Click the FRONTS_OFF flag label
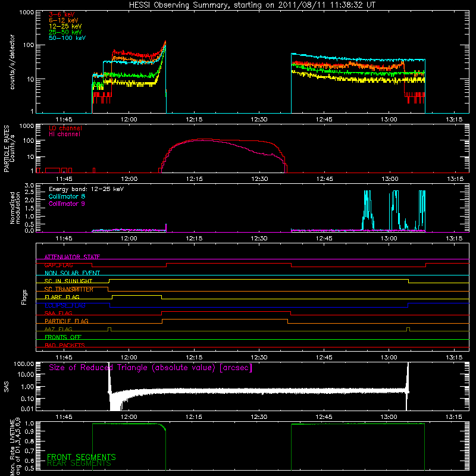Screen dimensions: 476x476 tap(63, 337)
